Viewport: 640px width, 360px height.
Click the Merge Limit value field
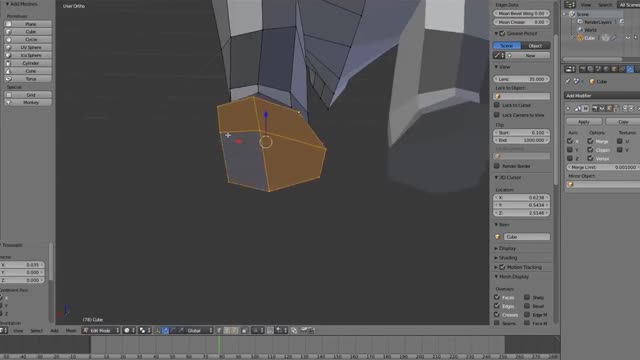pos(603,167)
